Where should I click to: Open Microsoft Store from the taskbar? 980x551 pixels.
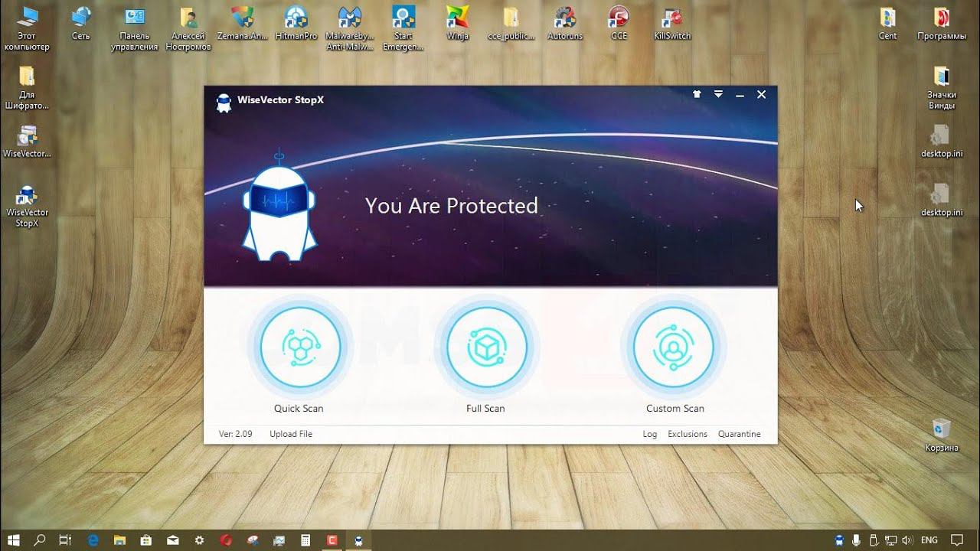[146, 540]
